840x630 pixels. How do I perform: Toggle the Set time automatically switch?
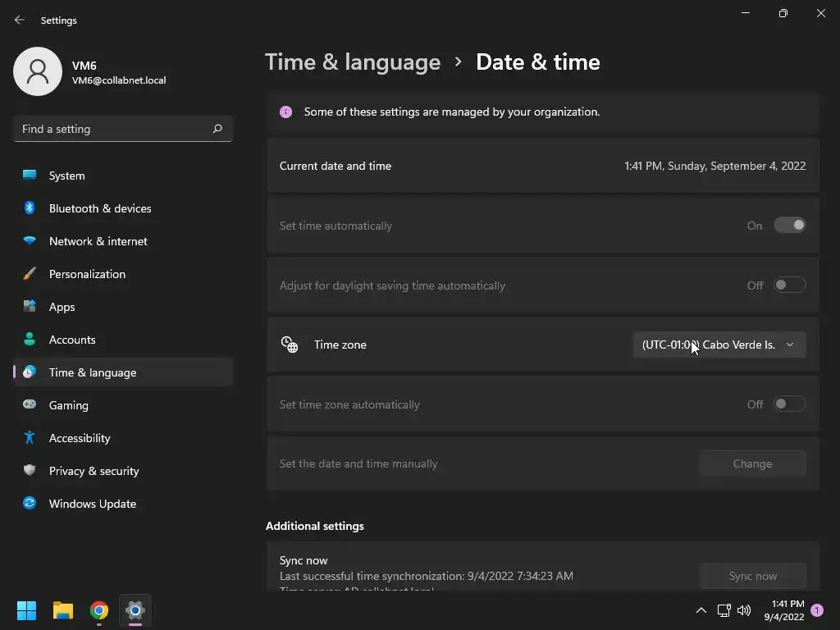[x=789, y=226]
